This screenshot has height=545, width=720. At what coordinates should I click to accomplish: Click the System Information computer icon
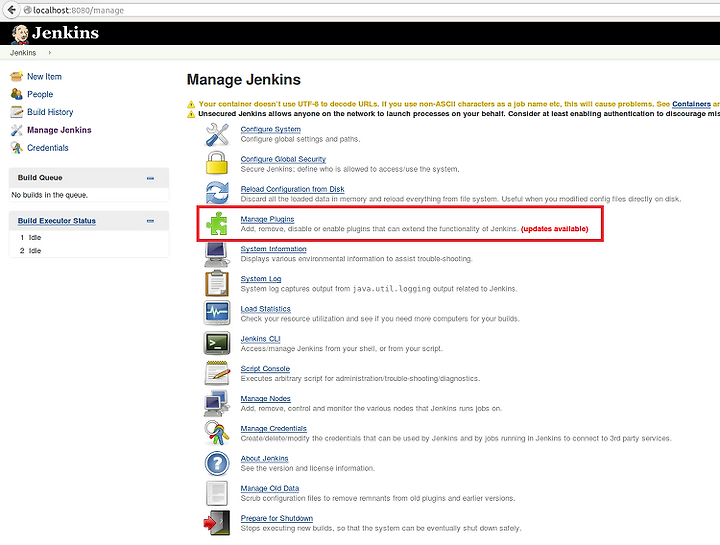tap(217, 254)
